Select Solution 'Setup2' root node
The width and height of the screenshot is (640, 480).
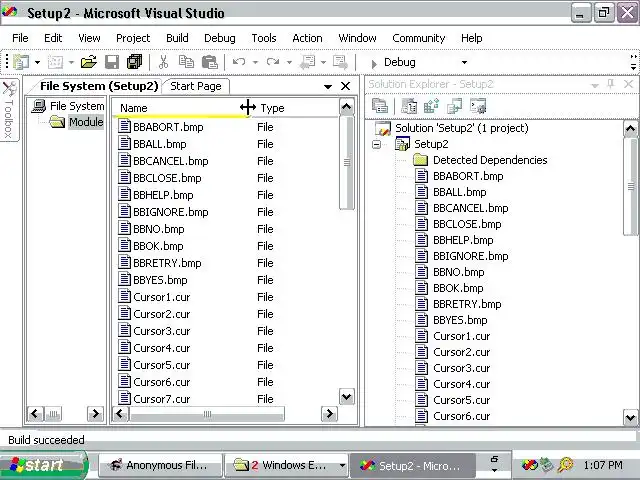(x=462, y=128)
